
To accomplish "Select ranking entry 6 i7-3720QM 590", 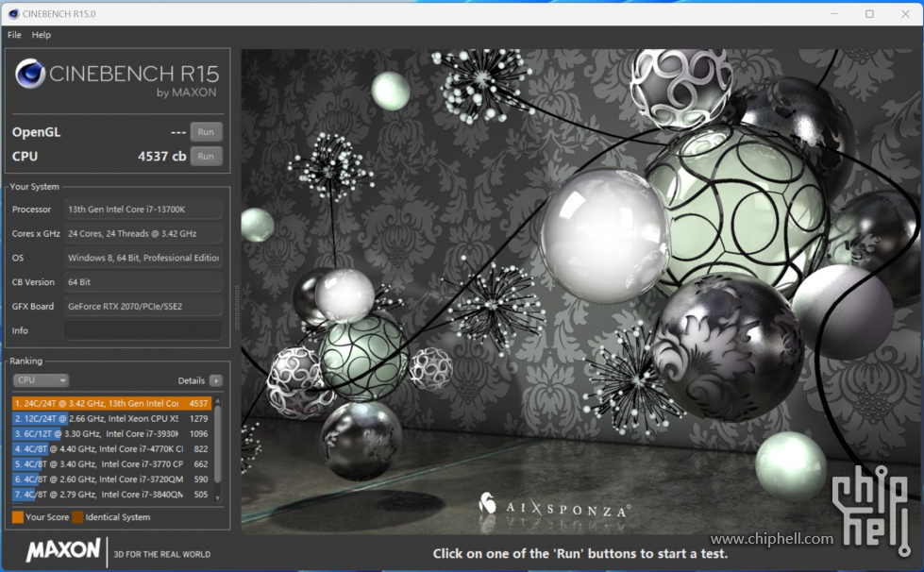I will coord(111,479).
